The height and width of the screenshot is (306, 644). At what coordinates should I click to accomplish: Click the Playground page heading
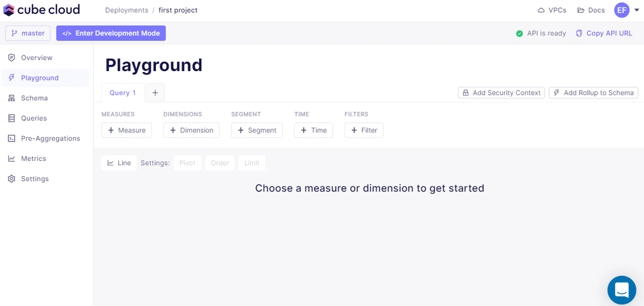154,65
